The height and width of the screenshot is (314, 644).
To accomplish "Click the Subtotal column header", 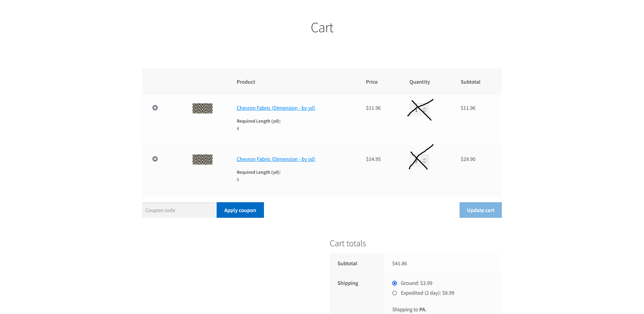I will click(x=470, y=82).
